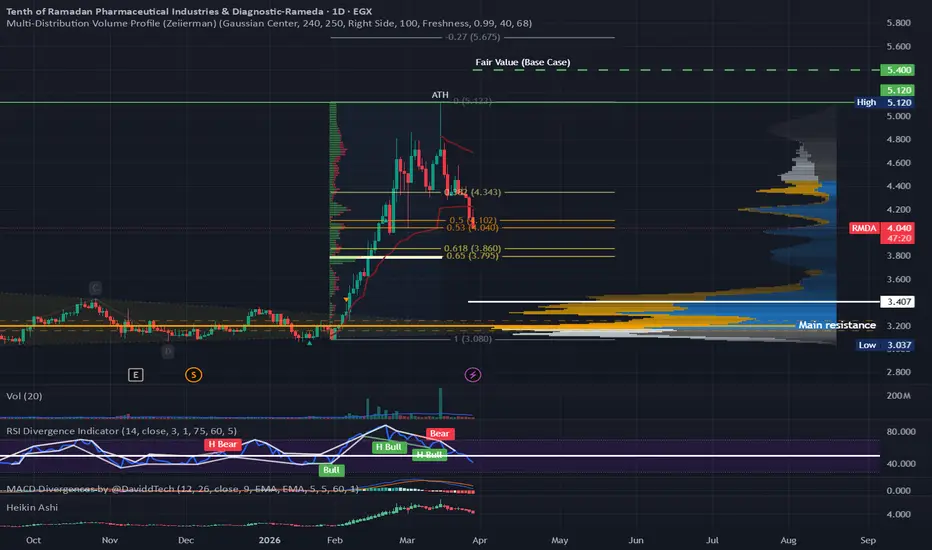Click the Mar label on time axis

[x=407, y=540]
